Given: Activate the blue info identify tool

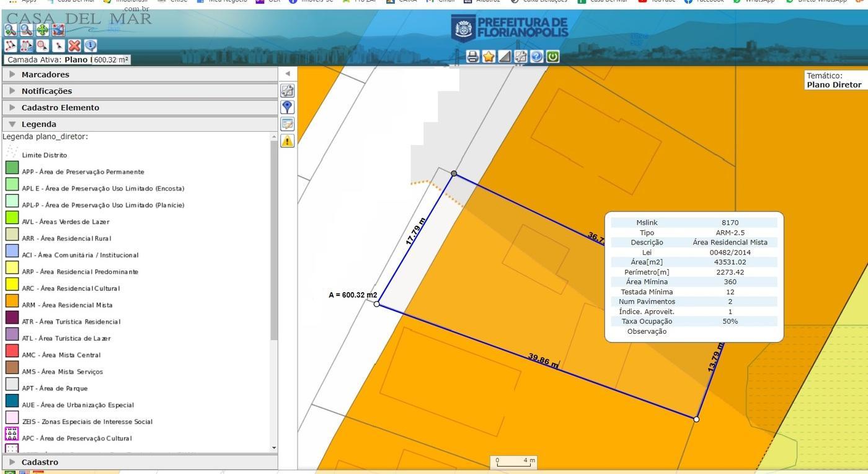Looking at the screenshot, I should click(x=91, y=46).
